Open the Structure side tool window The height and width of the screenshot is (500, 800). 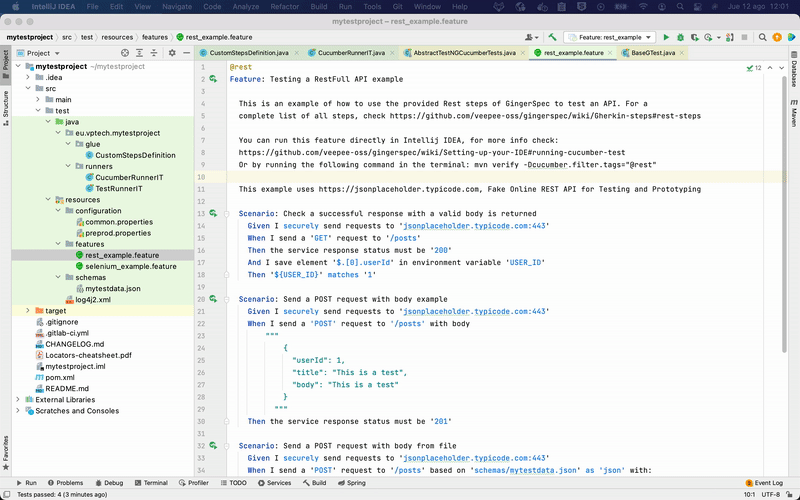click(x=6, y=108)
